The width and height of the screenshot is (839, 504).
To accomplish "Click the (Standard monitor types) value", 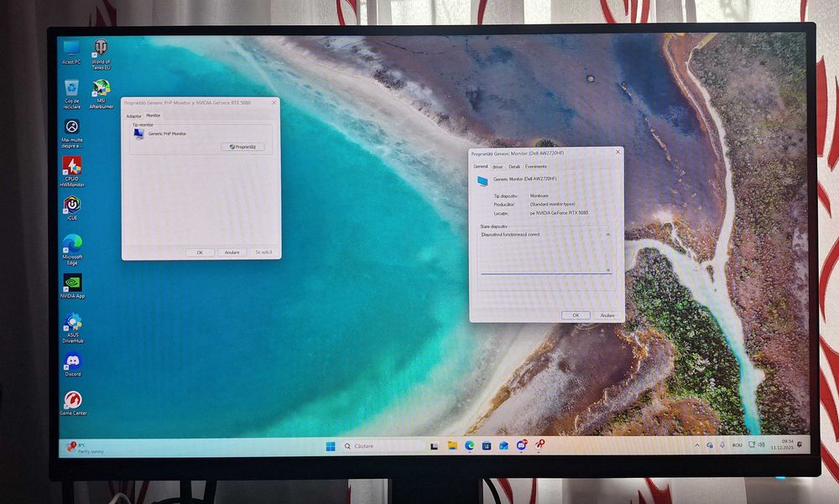I will pos(552,205).
